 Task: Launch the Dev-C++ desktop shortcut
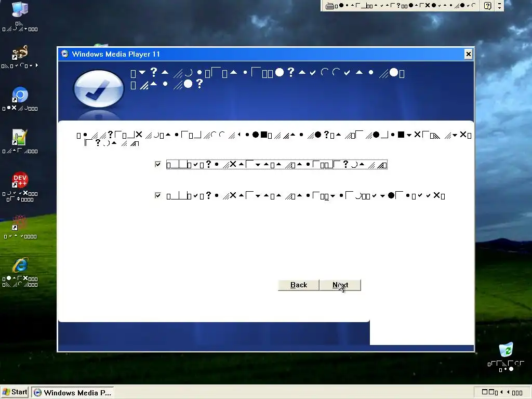(x=20, y=180)
